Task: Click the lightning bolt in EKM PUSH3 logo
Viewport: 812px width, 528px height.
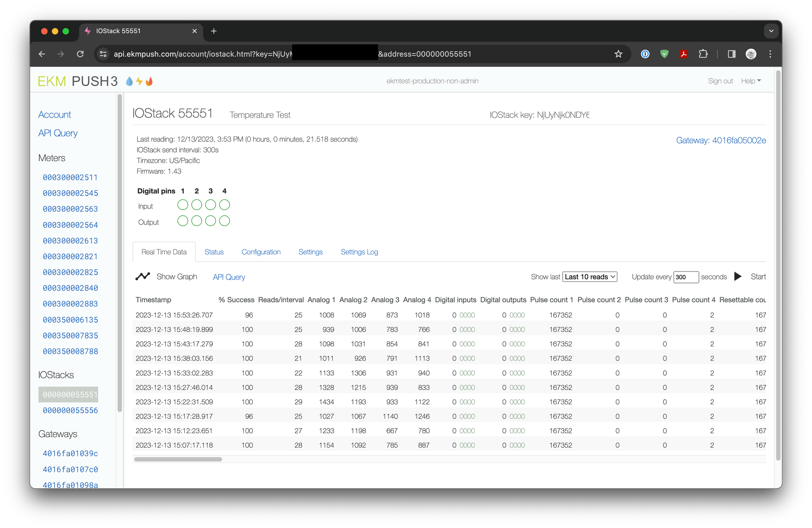Action: (x=139, y=81)
